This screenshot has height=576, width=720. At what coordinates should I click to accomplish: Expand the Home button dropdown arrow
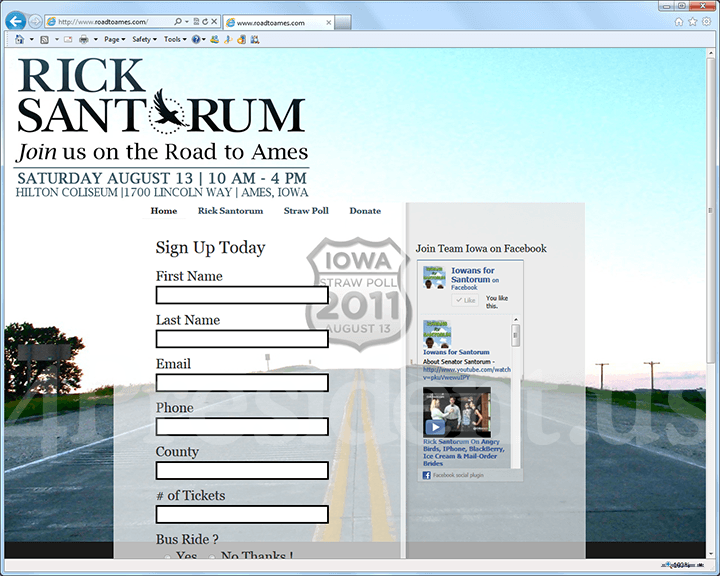tap(32, 40)
